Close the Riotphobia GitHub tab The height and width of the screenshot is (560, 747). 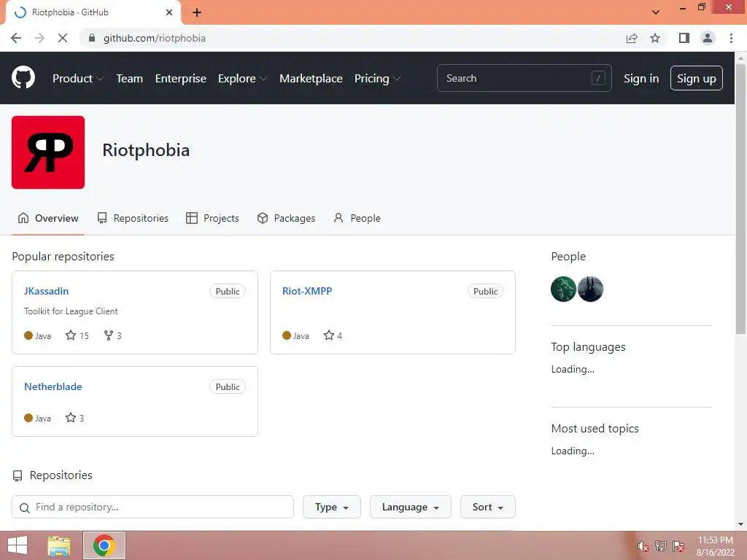point(169,12)
